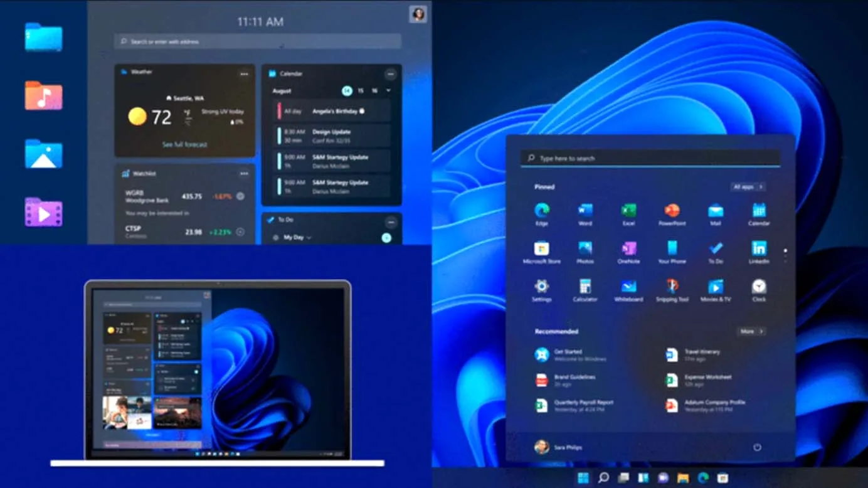
Task: Open Calendar app in Start pinned grid
Action: (759, 213)
